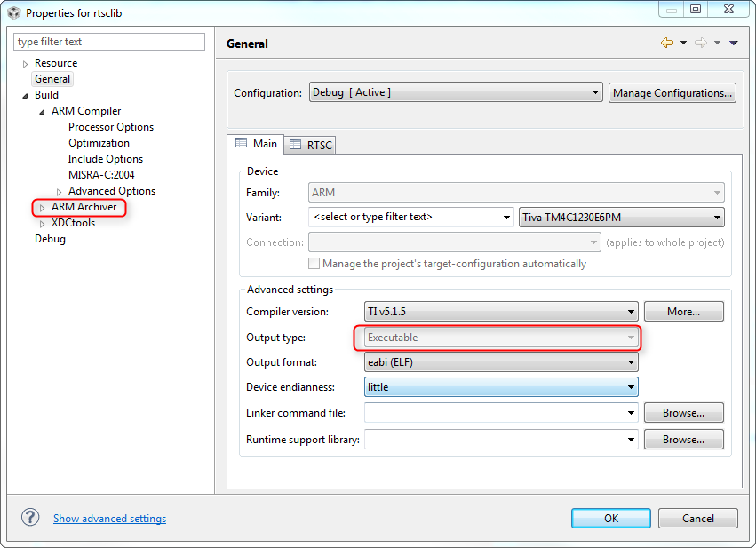Open back history dropdown arrow
The width and height of the screenshot is (756, 548).
tap(683, 43)
